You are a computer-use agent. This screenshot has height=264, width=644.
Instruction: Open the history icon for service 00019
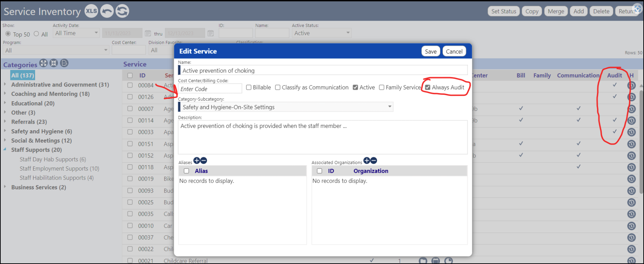[x=631, y=179]
